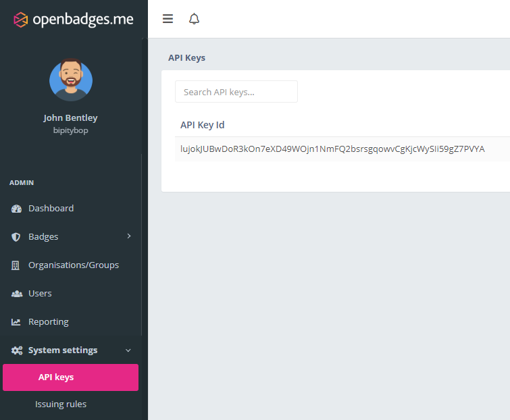This screenshot has width=510, height=420.
Task: Expand the Badges submenu arrow
Action: (128, 236)
